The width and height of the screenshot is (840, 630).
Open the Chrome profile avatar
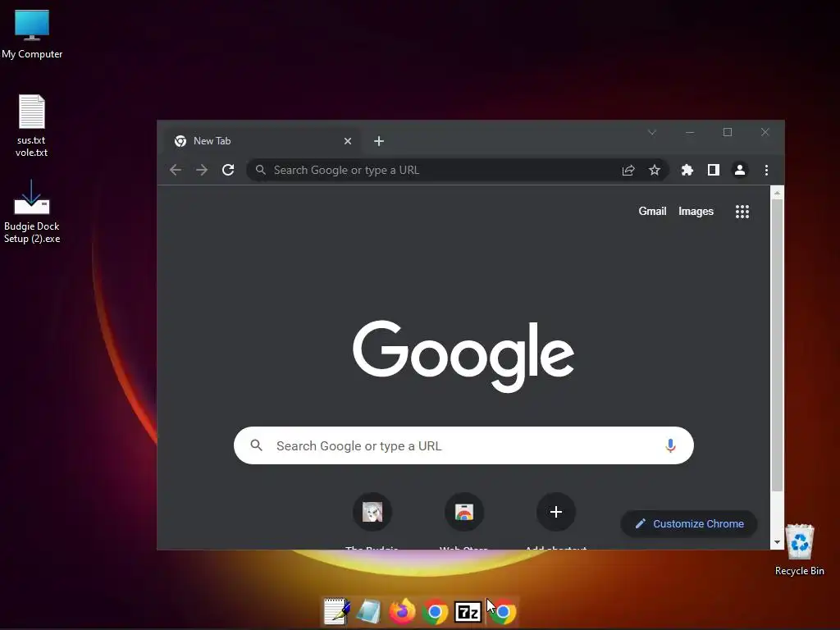tap(740, 171)
